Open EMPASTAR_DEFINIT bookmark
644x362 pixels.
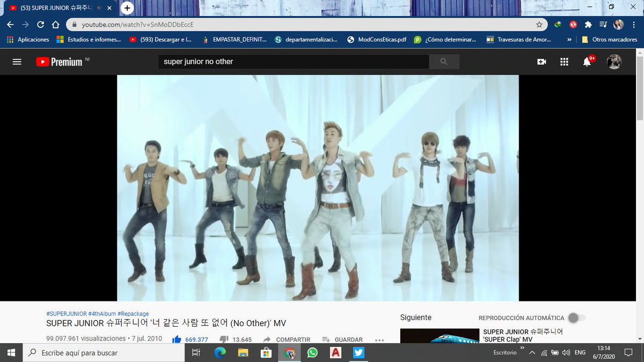[x=234, y=39]
